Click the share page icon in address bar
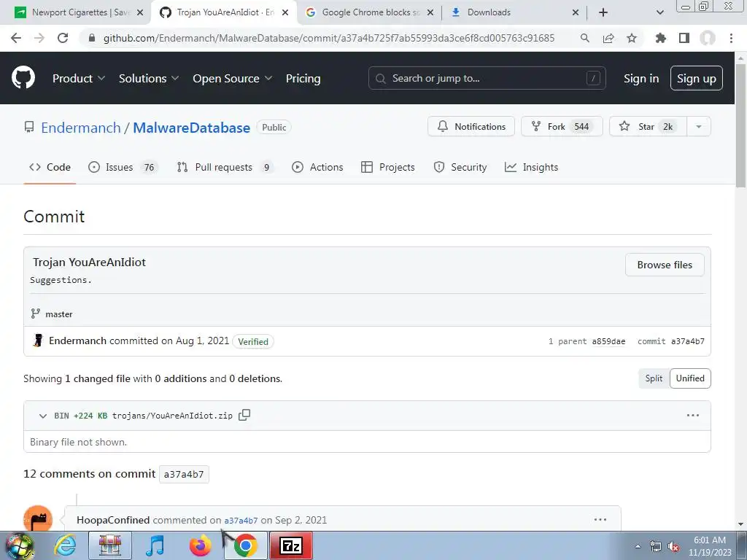The width and height of the screenshot is (747, 560). point(608,38)
